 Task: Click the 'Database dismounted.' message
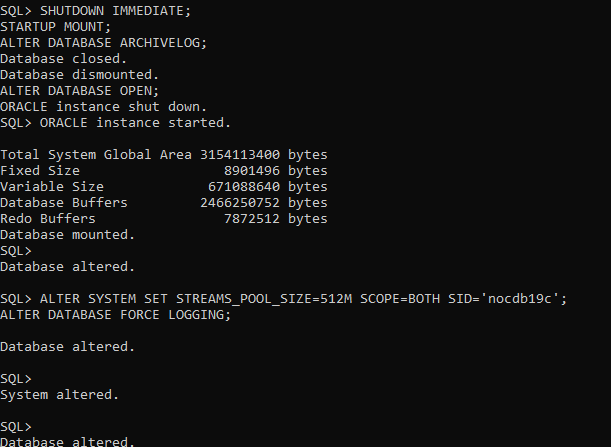point(79,75)
